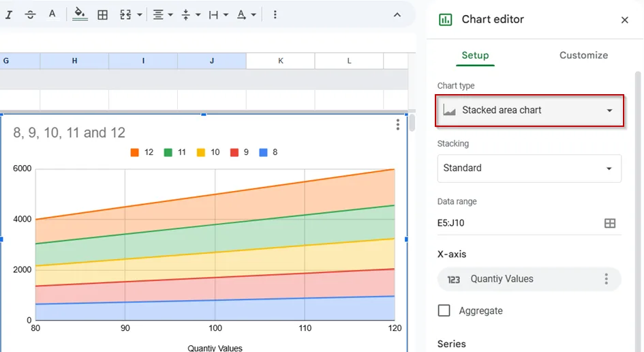Switch to the Setup tab
The width and height of the screenshot is (644, 352).
(475, 55)
